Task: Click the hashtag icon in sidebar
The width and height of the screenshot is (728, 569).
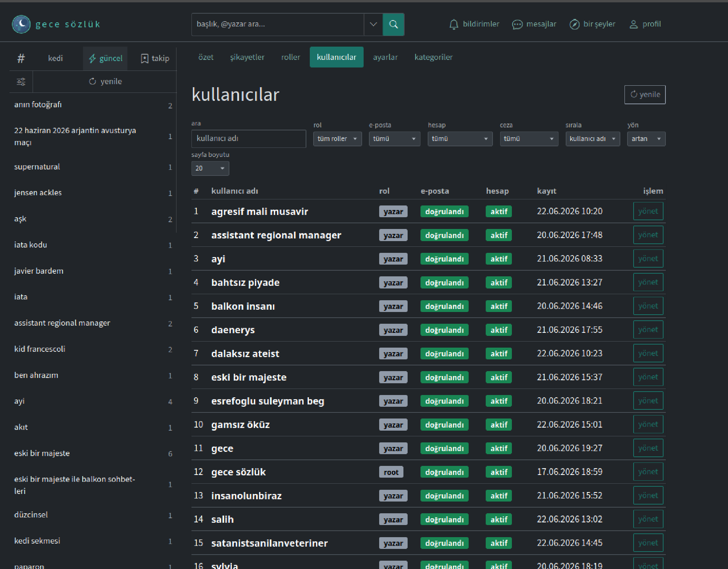Action: click(x=21, y=58)
